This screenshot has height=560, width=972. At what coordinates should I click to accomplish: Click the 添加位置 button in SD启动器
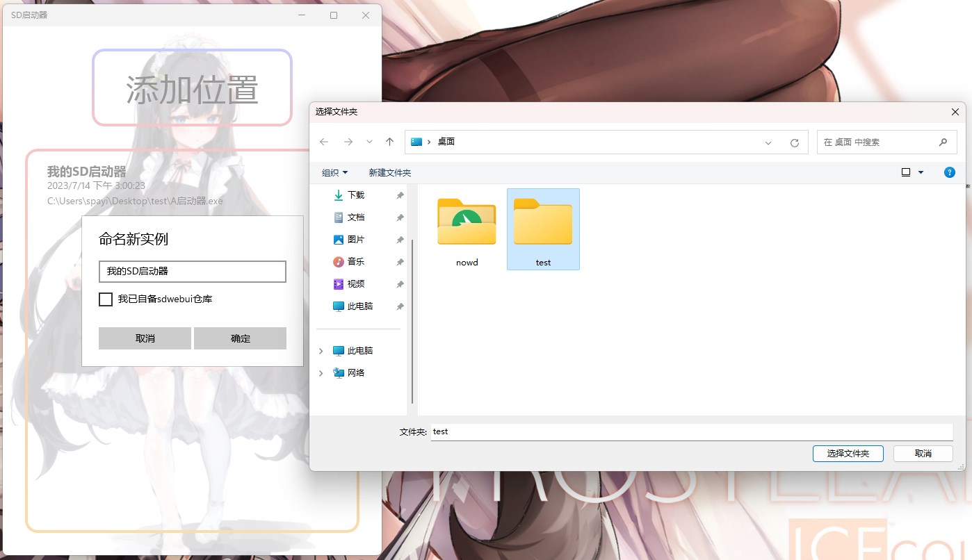point(192,88)
